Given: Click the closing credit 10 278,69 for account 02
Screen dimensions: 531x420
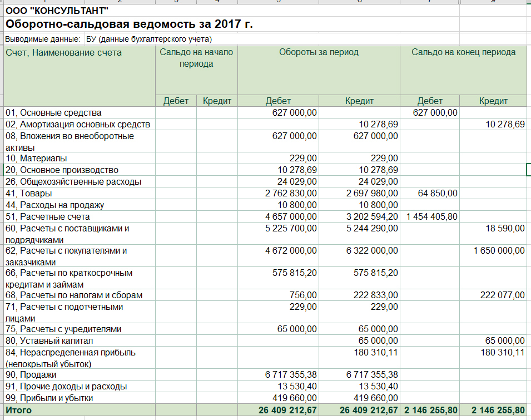Looking at the screenshot, I should (x=505, y=124).
